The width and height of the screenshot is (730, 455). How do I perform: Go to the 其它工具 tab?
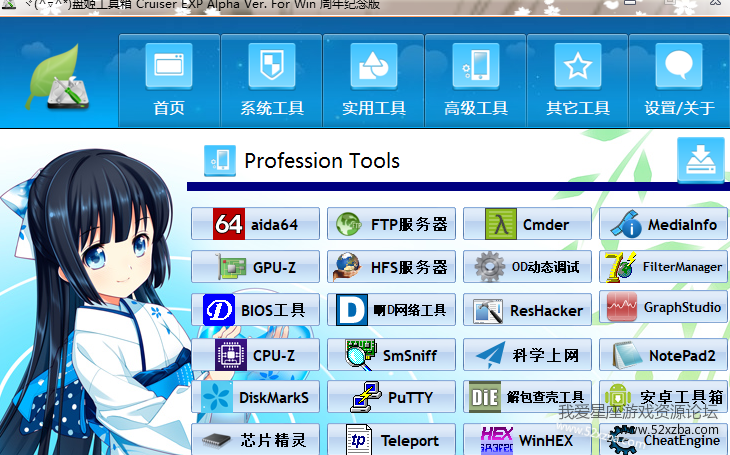[577, 80]
